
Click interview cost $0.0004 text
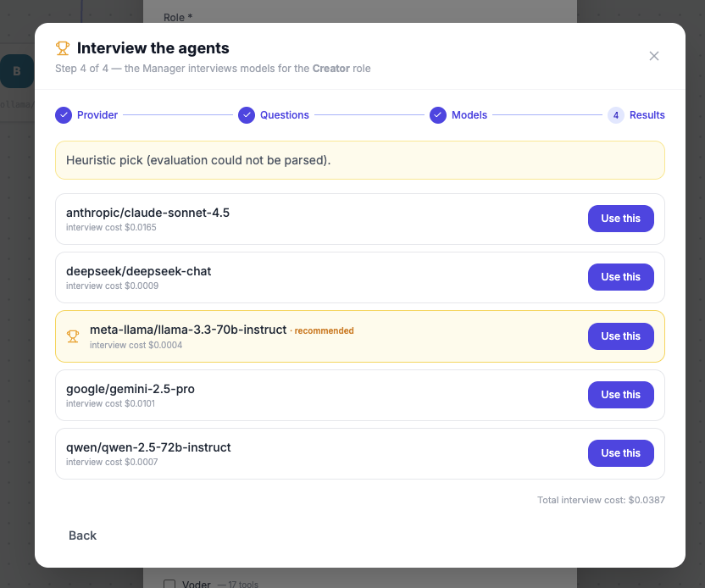[x=136, y=345]
